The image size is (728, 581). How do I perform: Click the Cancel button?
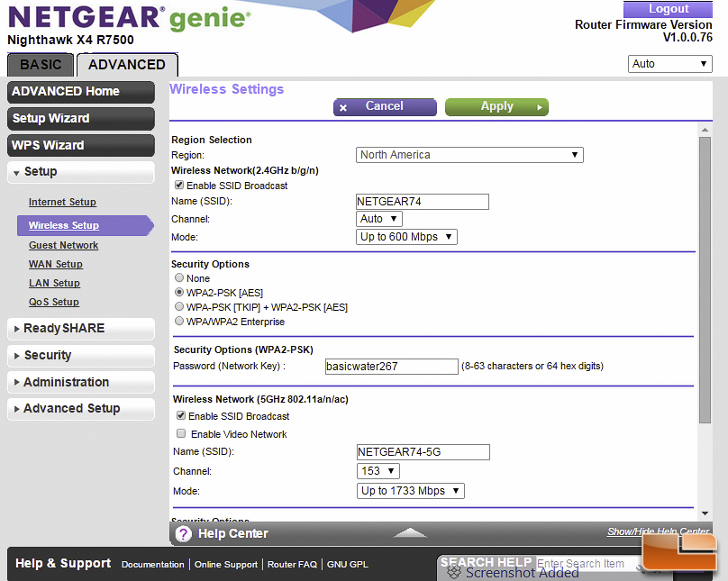385,106
